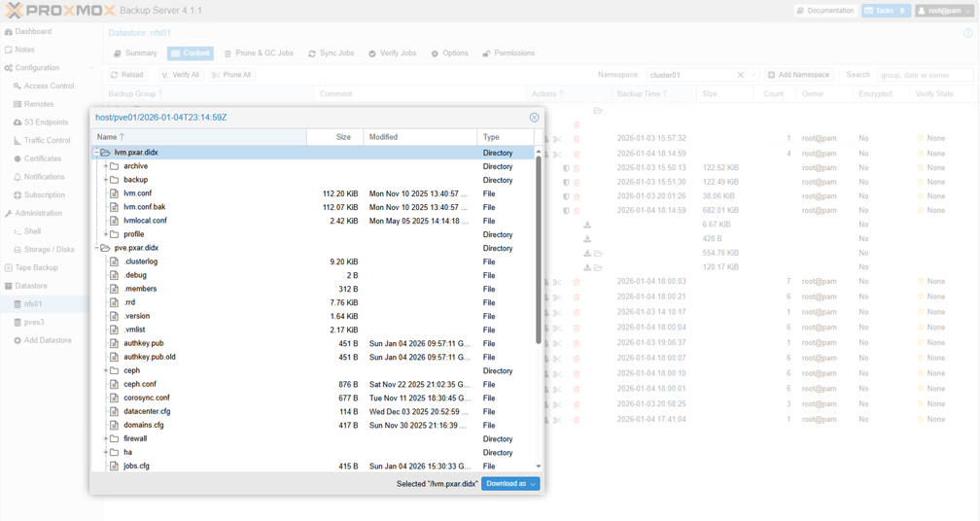The width and height of the screenshot is (980, 521).
Task: Open the Tasks panel
Action: click(x=886, y=11)
